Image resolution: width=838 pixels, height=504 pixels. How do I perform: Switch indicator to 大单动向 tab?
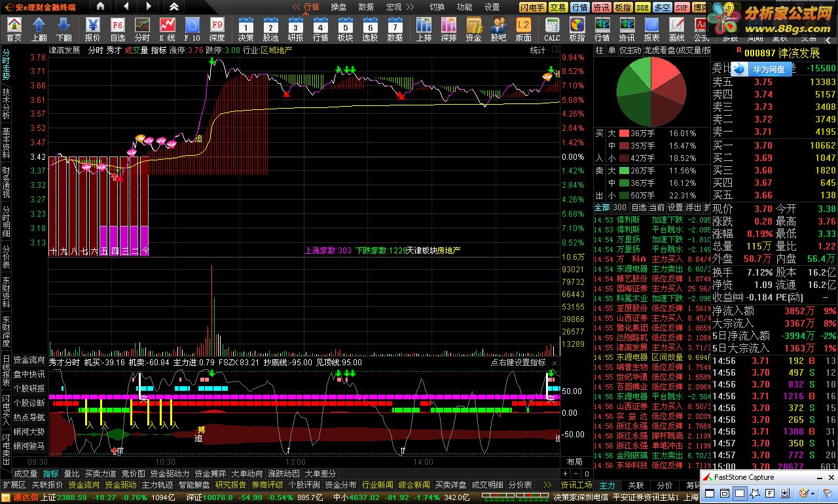pos(247,473)
